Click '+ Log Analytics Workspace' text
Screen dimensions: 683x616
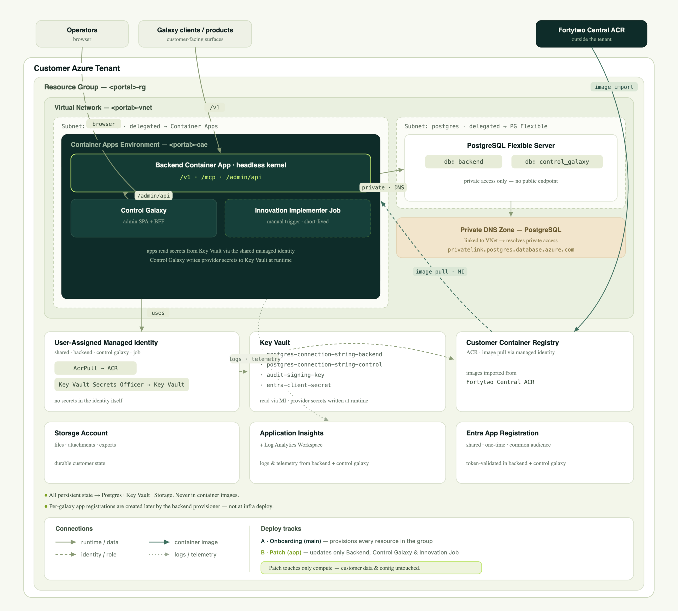pos(291,445)
